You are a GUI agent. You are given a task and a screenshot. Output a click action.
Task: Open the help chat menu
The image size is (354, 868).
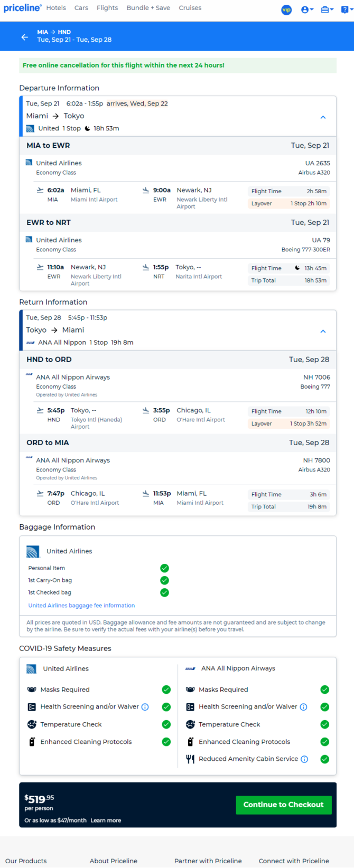pyautogui.click(x=346, y=10)
